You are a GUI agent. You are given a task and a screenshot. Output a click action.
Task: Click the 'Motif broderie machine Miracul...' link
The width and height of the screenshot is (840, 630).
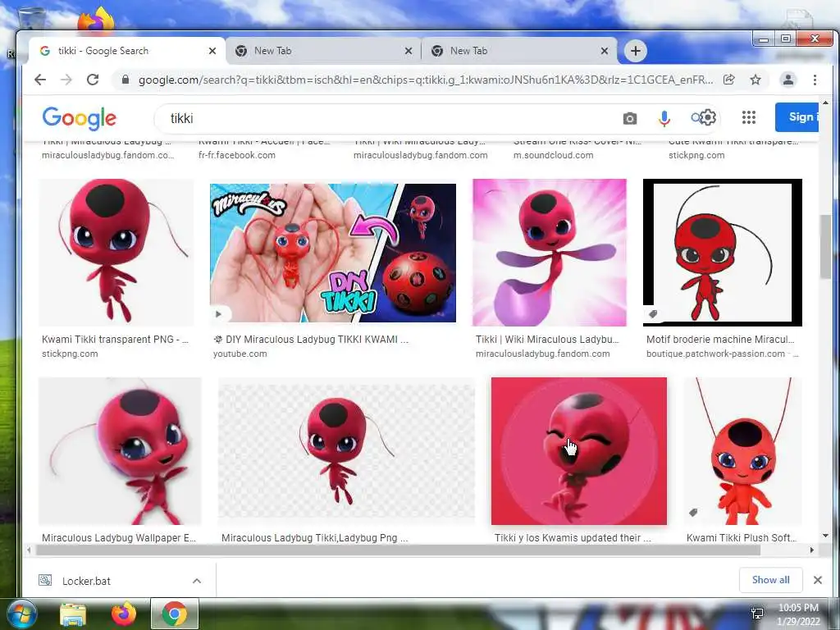tap(720, 339)
